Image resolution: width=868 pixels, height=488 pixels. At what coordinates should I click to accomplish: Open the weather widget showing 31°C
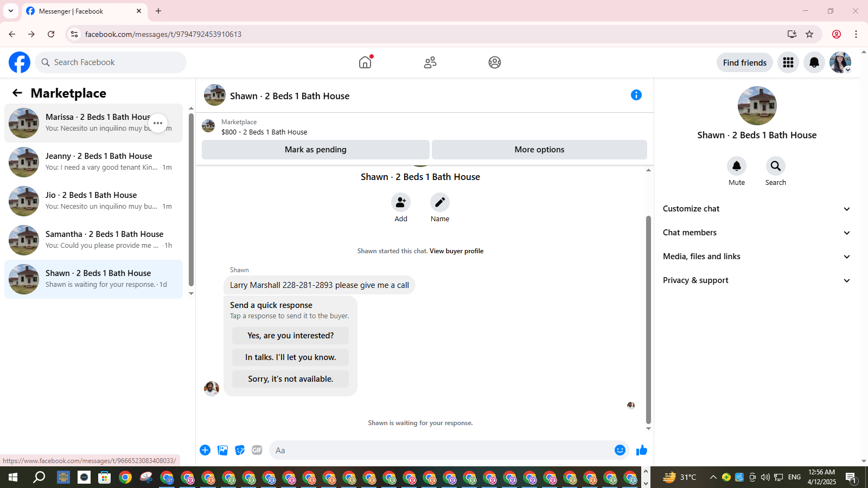679,477
